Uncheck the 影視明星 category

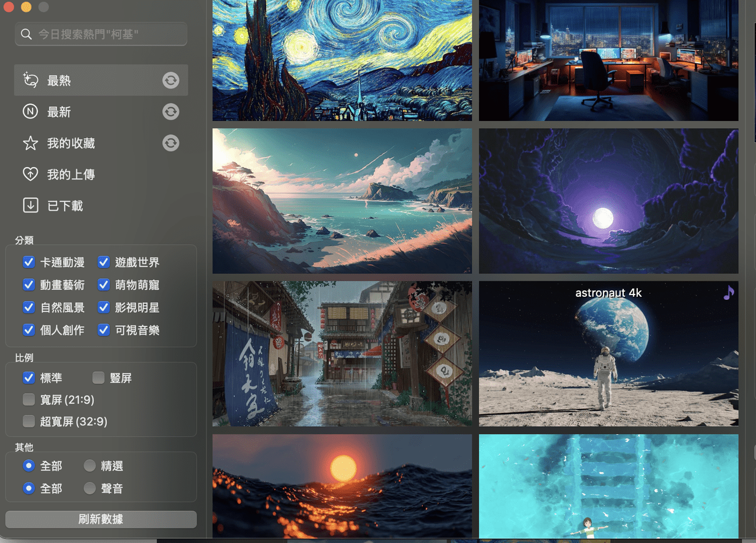click(x=103, y=308)
